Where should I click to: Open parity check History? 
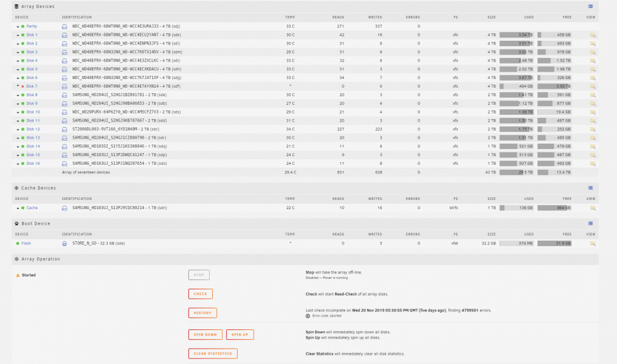[202, 313]
